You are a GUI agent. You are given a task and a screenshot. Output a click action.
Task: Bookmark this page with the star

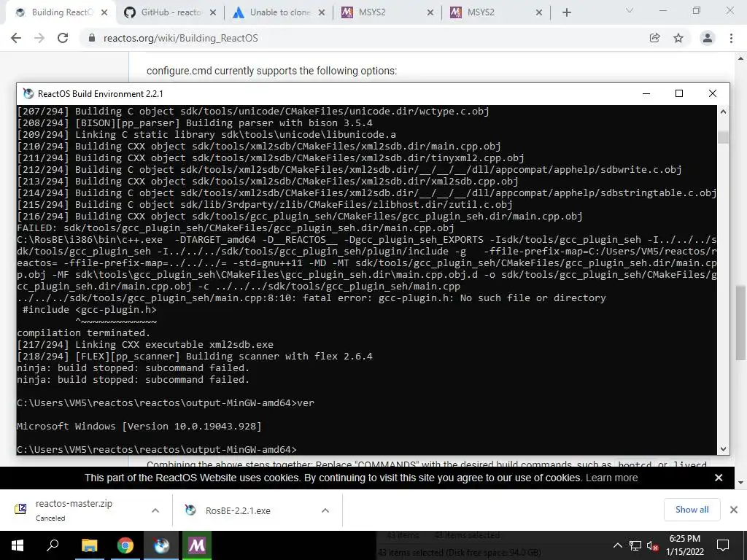tap(678, 38)
